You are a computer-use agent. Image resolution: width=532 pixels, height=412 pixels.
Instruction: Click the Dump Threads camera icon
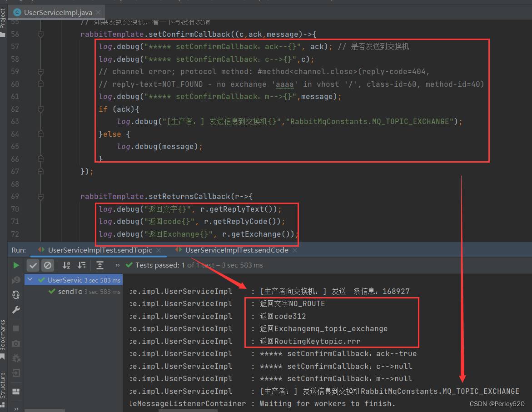coord(16,343)
